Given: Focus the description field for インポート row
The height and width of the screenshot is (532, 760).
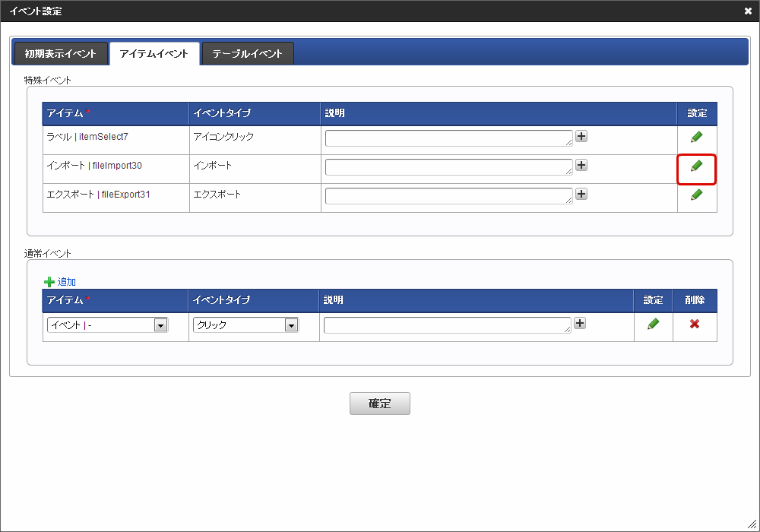Looking at the screenshot, I should coord(448,166).
